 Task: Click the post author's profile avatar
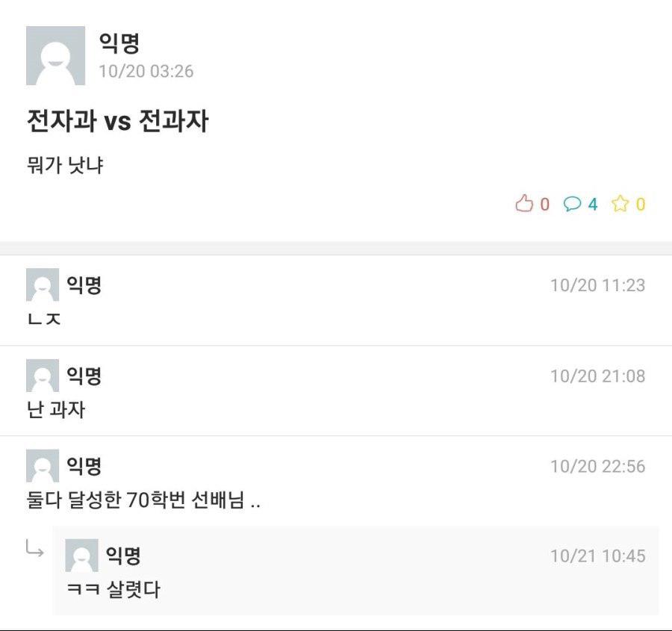55,56
